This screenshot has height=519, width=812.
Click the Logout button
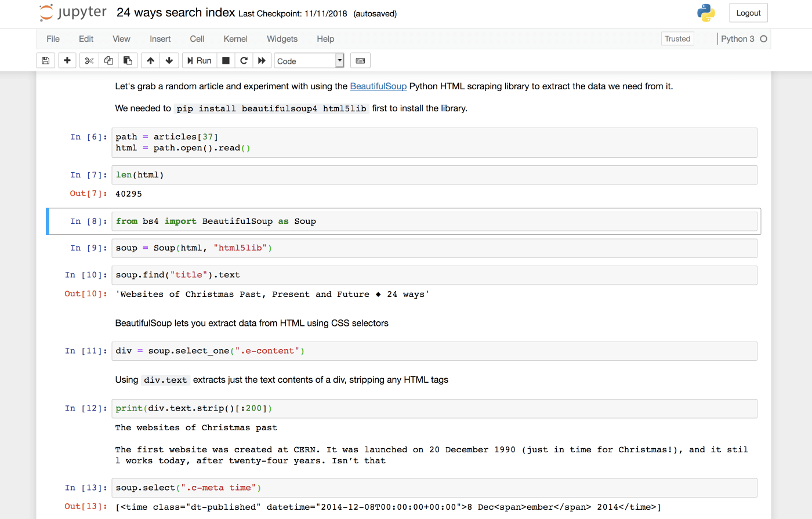coord(748,13)
